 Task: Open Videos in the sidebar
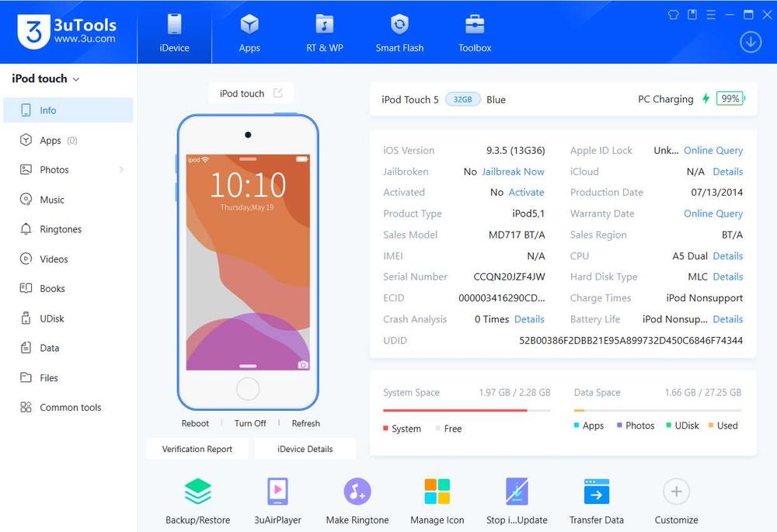point(68,259)
